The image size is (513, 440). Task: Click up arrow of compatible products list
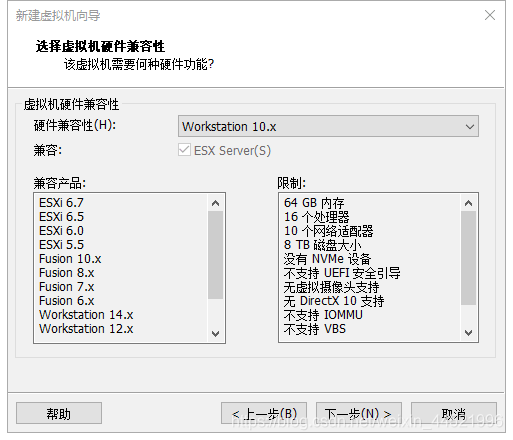click(215, 203)
